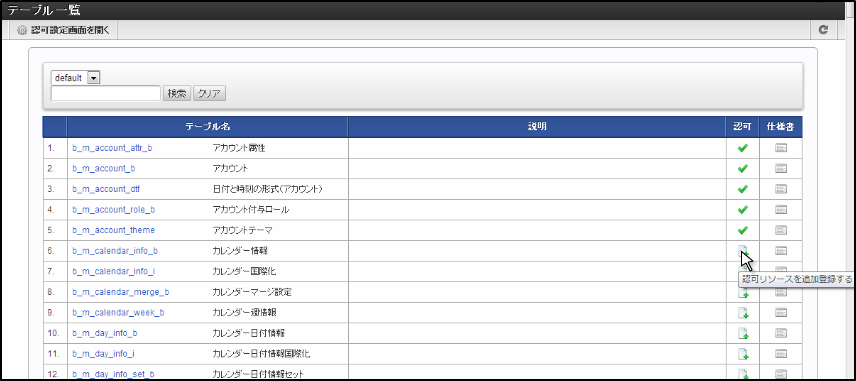Select the カレンダー日付情報国際化 text
This screenshot has width=856, height=381.
coord(261,354)
